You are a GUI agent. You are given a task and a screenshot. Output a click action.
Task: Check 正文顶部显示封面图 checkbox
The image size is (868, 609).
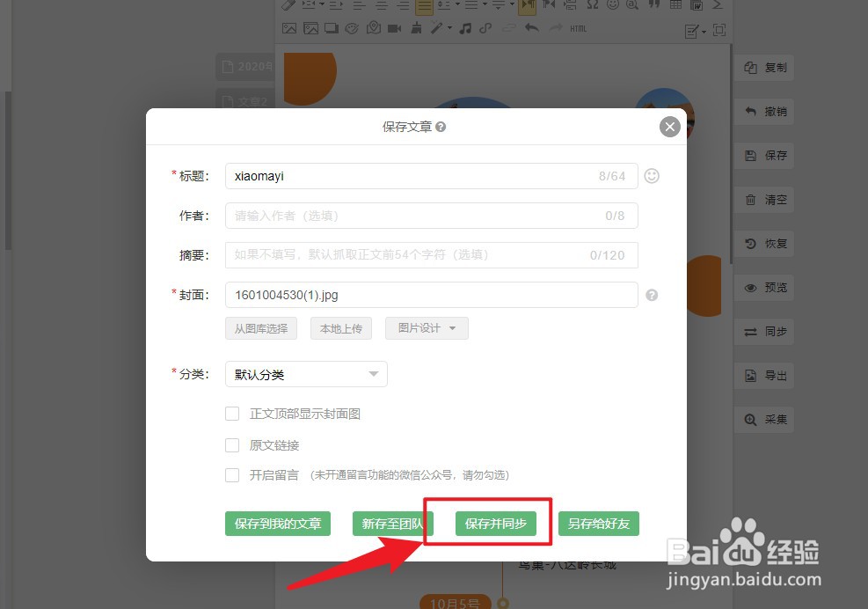(232, 414)
